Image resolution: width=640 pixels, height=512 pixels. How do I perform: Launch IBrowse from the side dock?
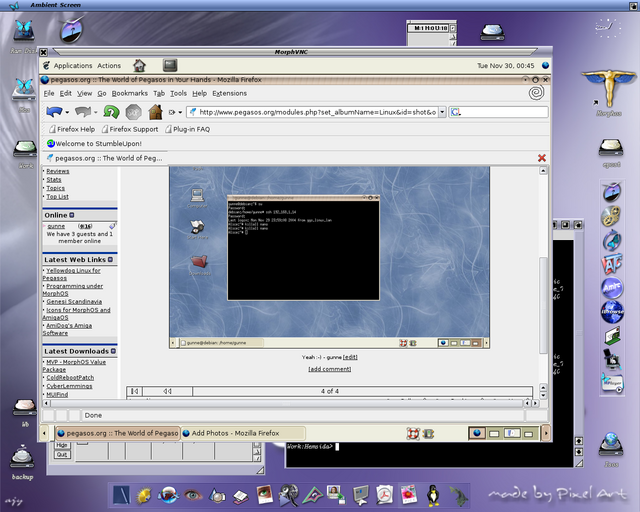pyautogui.click(x=612, y=312)
